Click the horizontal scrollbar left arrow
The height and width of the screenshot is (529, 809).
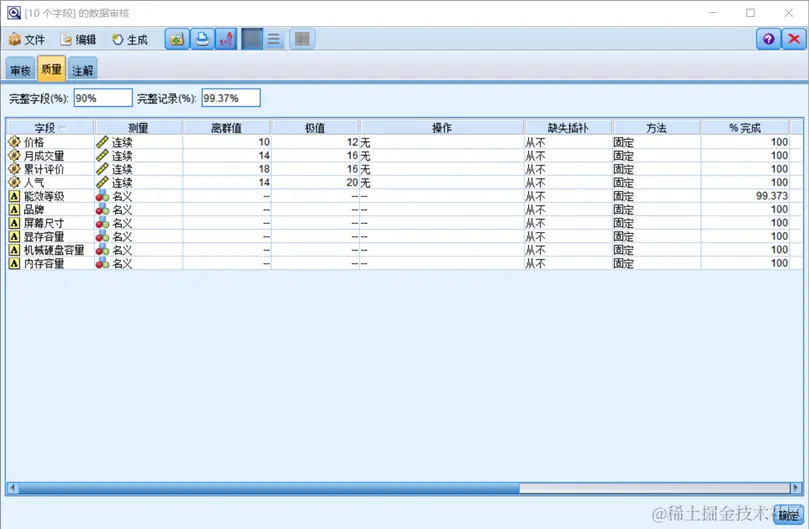click(12, 488)
